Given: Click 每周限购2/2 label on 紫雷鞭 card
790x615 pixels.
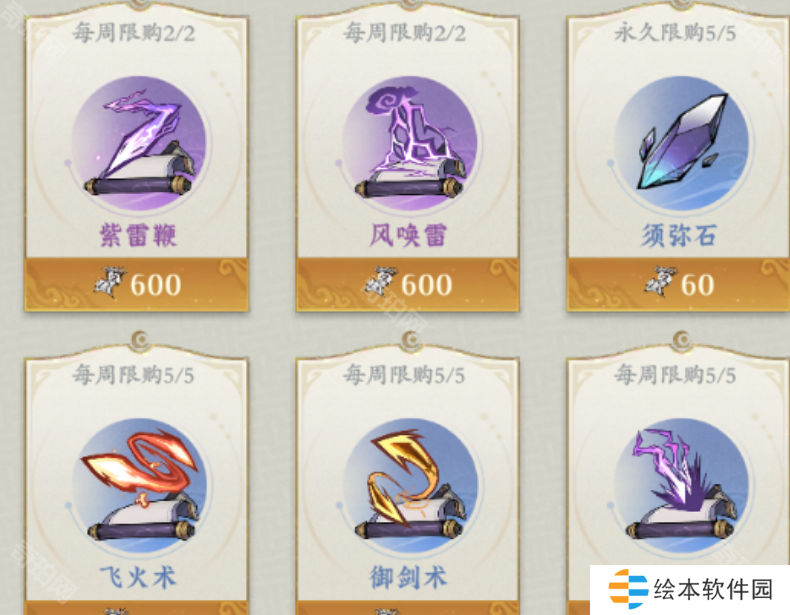Looking at the screenshot, I should pos(134,33).
